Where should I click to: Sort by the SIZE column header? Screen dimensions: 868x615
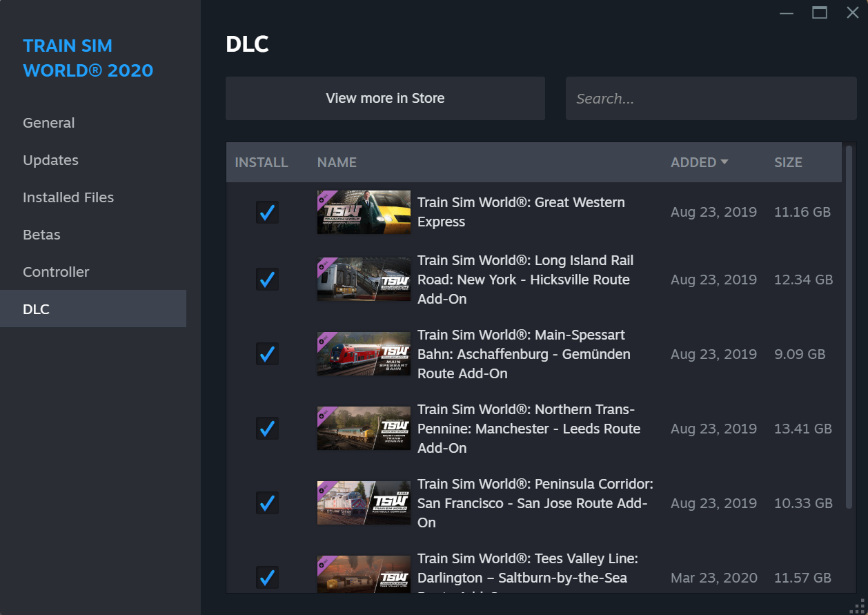pyautogui.click(x=788, y=162)
